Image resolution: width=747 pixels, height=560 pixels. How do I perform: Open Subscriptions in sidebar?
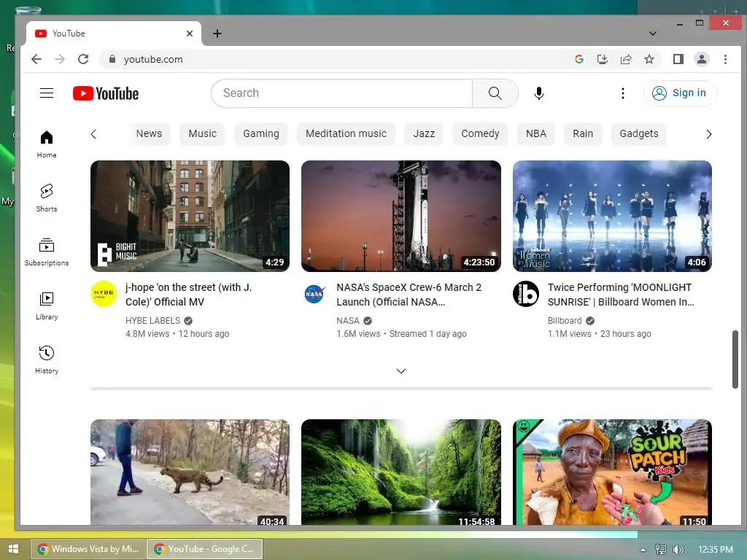point(47,252)
